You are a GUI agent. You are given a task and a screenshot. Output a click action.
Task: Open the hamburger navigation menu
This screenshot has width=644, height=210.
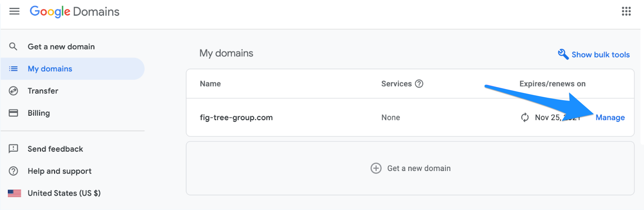click(x=14, y=11)
